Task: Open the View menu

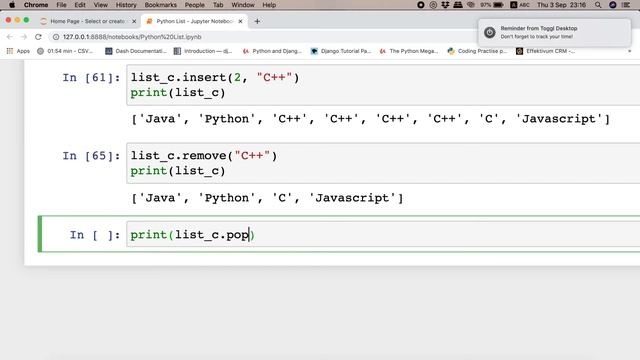Action: click(x=100, y=5)
